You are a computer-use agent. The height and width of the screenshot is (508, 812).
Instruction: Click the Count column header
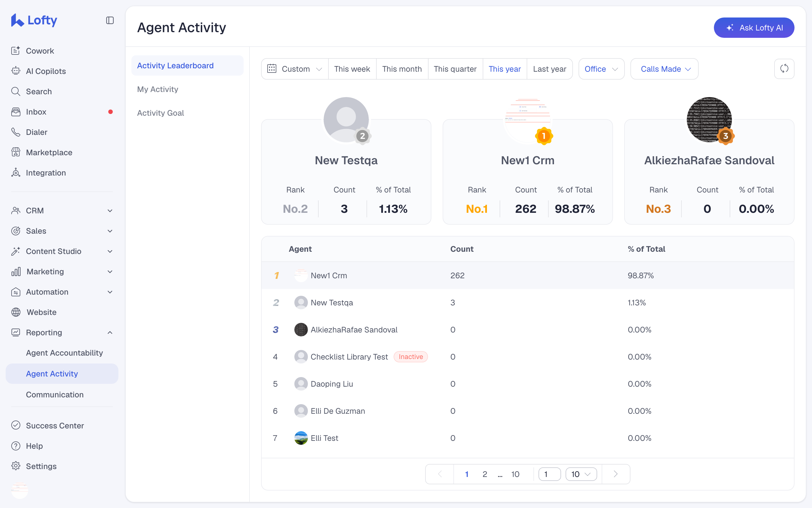[x=462, y=249]
